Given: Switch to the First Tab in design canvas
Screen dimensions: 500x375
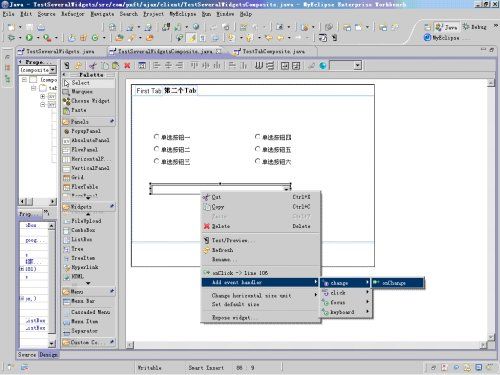Looking at the screenshot, I should click(148, 91).
